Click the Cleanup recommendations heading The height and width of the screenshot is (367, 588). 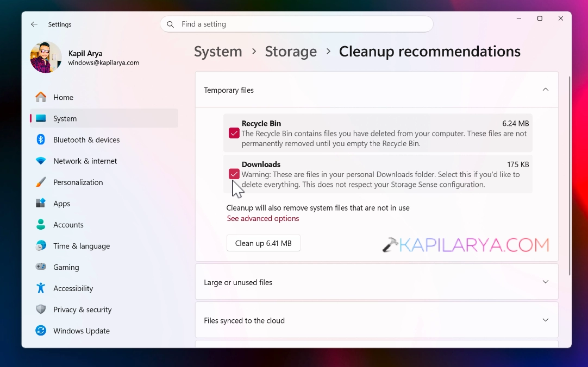[429, 52]
